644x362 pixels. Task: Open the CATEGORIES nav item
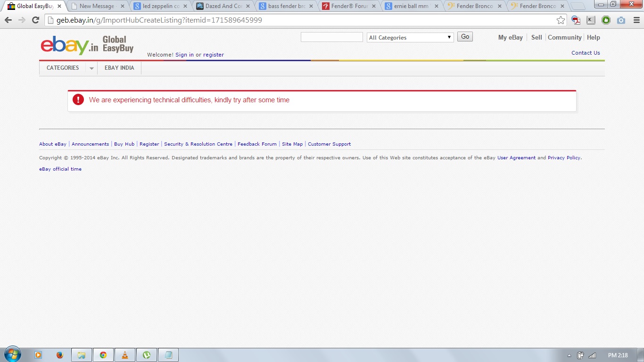coord(63,68)
